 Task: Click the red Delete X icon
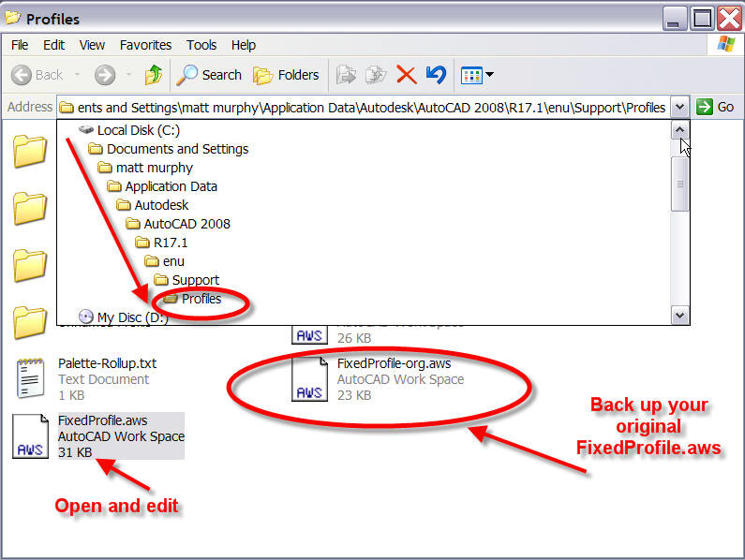click(406, 75)
